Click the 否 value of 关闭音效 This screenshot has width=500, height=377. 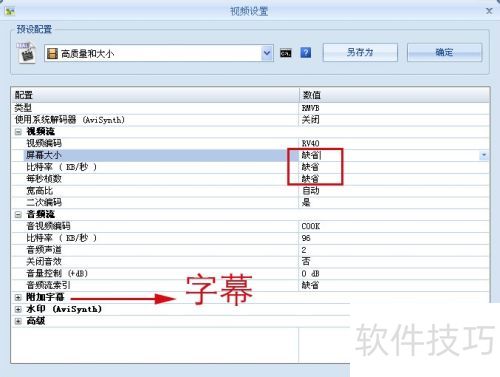(x=306, y=262)
